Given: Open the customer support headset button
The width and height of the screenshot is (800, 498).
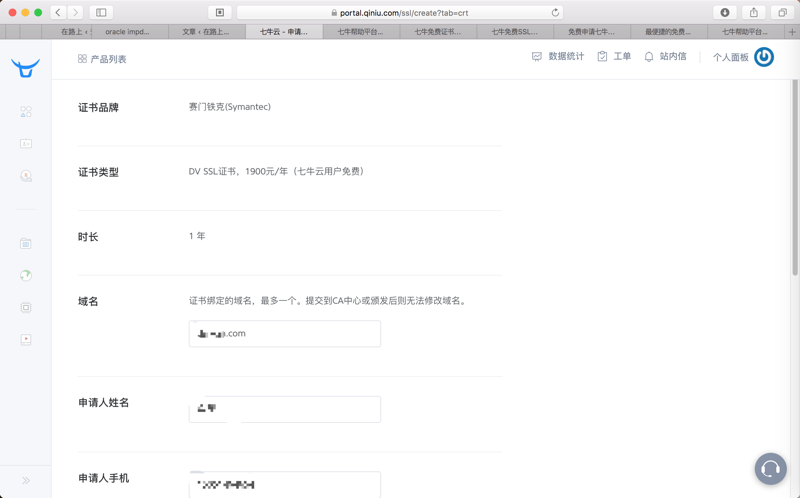Looking at the screenshot, I should 770,468.
